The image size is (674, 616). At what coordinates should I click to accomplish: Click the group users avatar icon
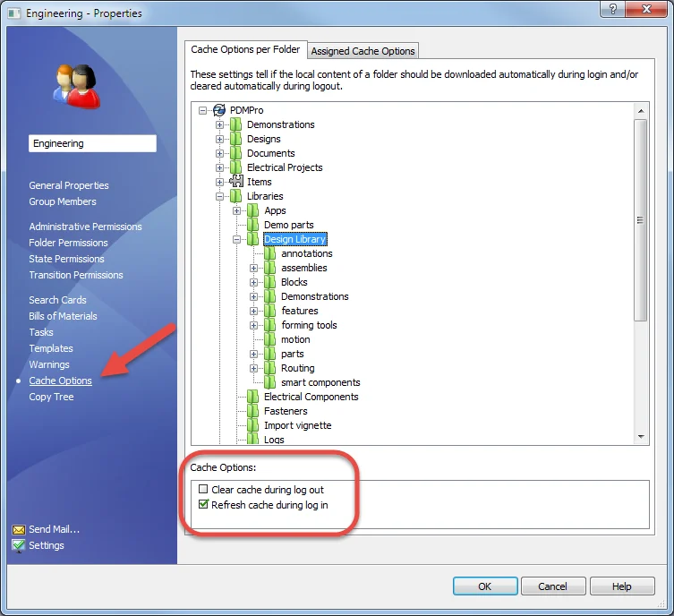tap(77, 86)
